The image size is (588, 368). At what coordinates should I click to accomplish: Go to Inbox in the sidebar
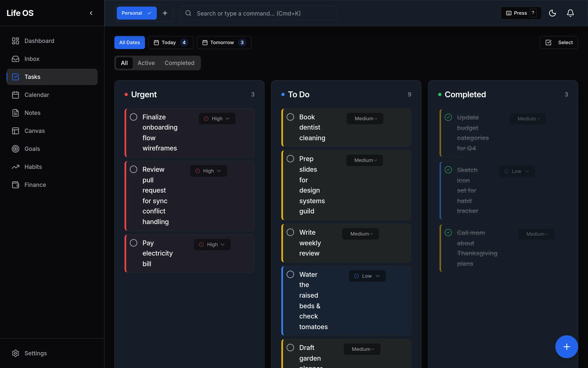[52, 59]
